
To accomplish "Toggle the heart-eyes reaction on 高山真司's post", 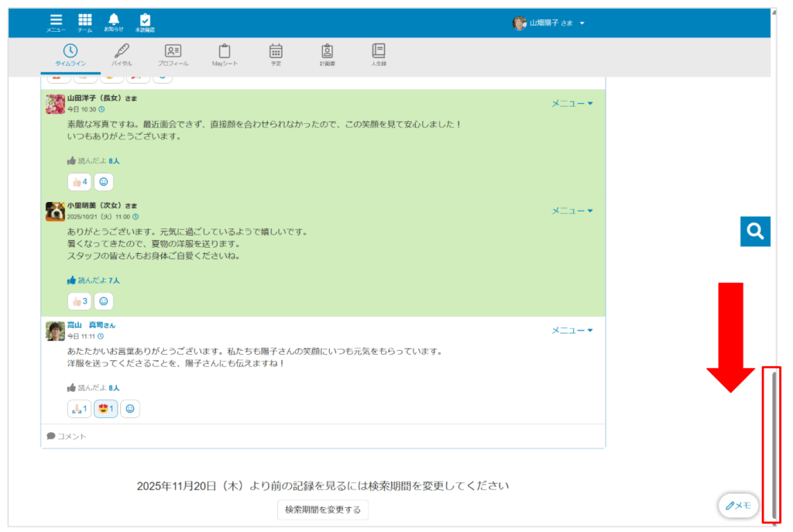I will pos(104,408).
